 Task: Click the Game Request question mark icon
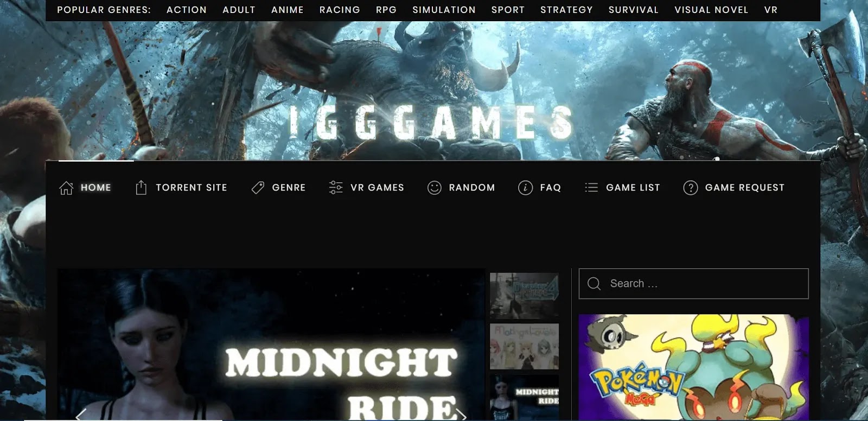[x=691, y=188]
